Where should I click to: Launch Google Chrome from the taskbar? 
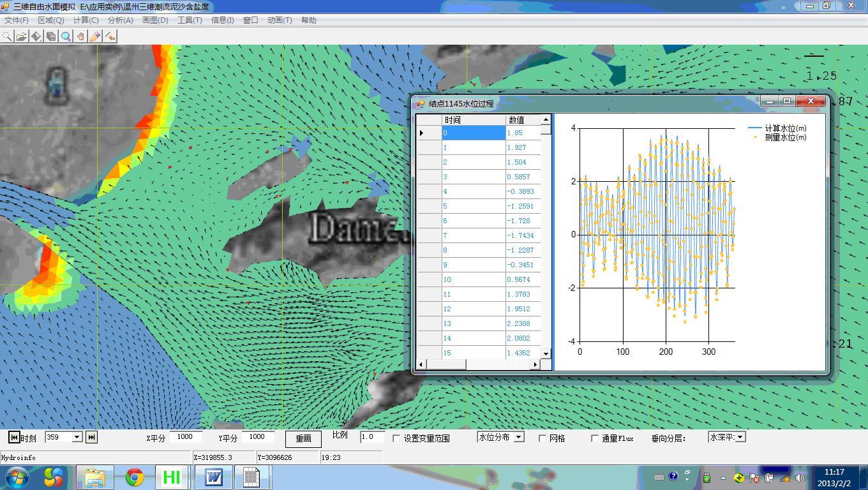(134, 477)
